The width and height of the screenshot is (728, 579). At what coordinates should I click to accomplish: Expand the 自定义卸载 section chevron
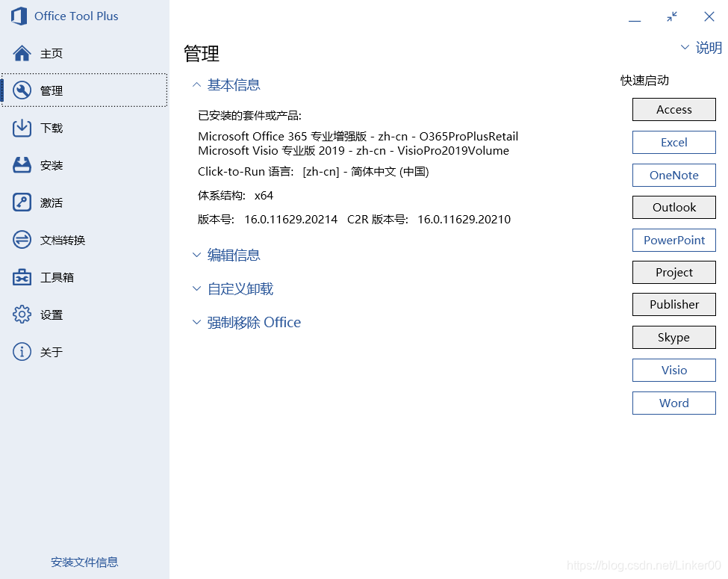click(x=196, y=288)
